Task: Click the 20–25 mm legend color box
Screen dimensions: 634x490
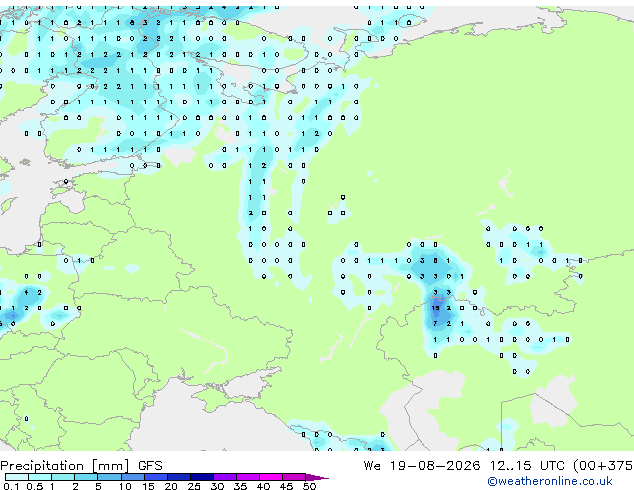Action: pos(178,477)
